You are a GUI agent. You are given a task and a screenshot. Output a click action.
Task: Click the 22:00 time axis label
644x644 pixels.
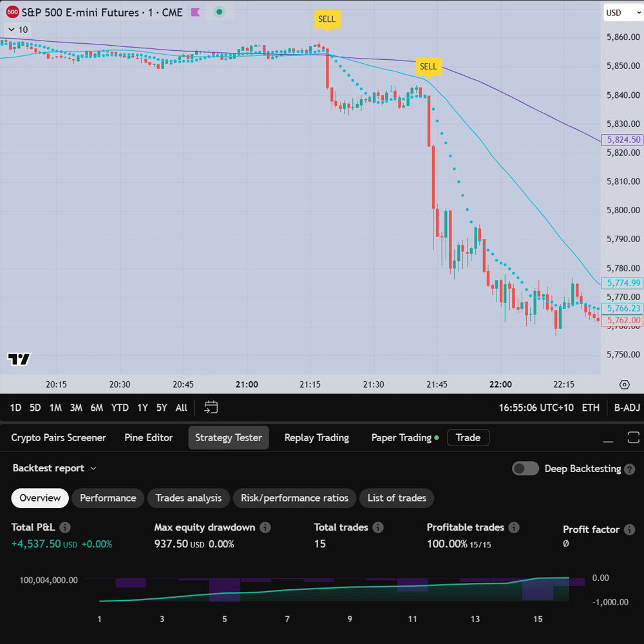500,385
